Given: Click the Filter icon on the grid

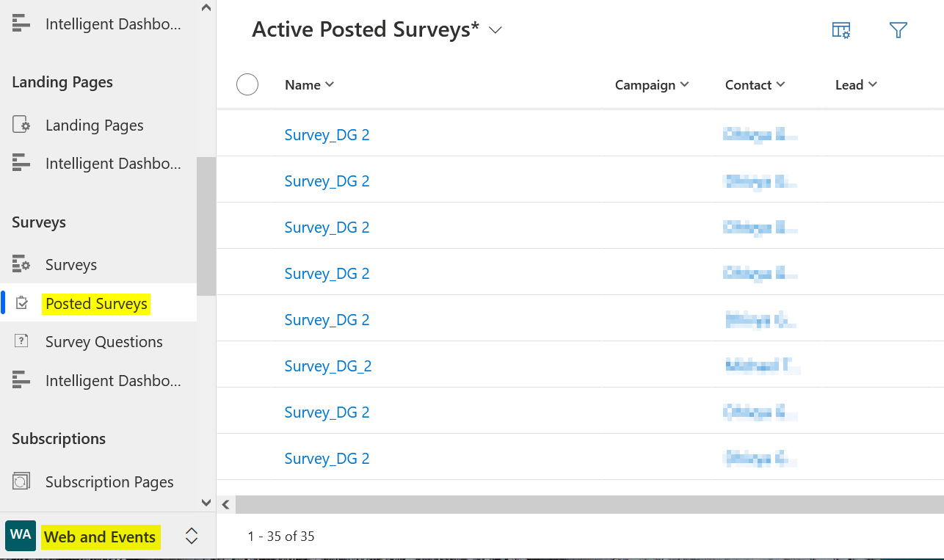Looking at the screenshot, I should click(x=898, y=30).
